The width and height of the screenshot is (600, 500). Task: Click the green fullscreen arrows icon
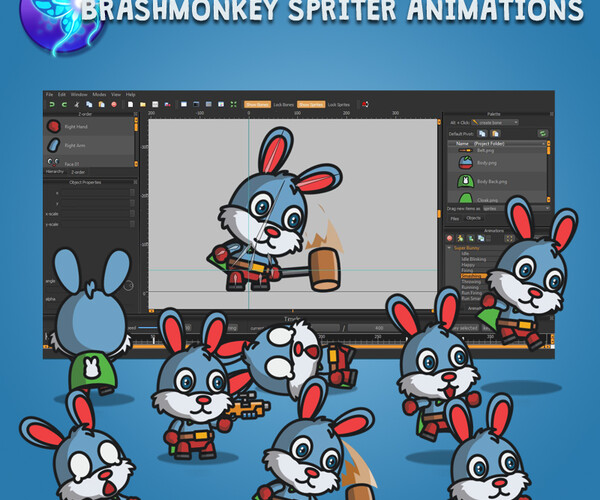click(233, 104)
